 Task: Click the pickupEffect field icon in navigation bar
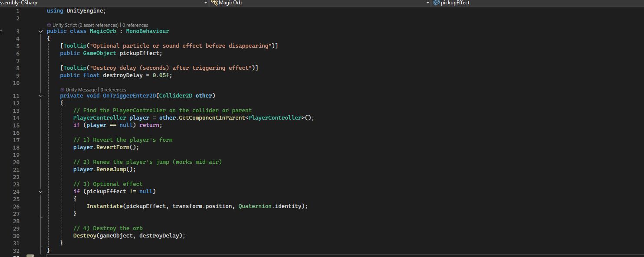tap(437, 3)
